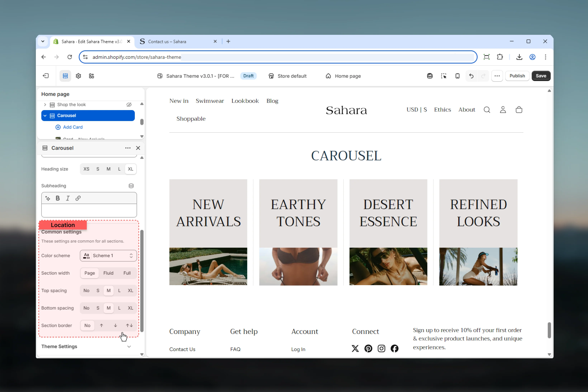The image size is (588, 392).
Task: Click the inspector toggle icon in toolbar
Action: (x=444, y=76)
